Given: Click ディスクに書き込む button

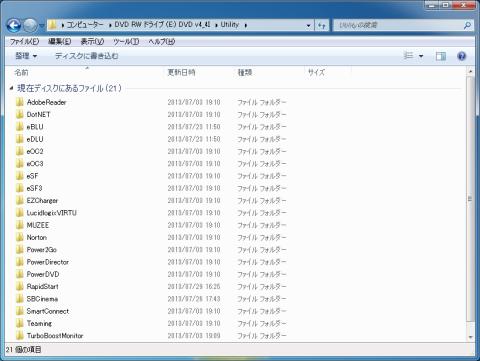Looking at the screenshot, I should tap(86, 56).
